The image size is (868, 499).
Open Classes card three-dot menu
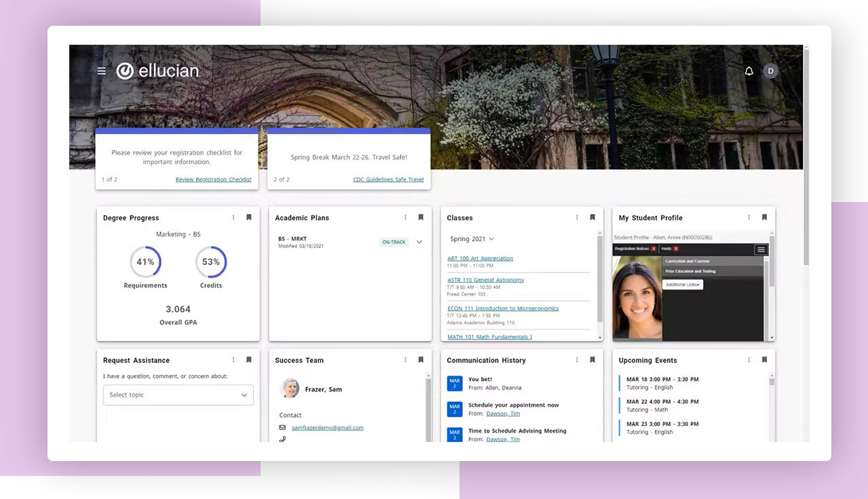(578, 218)
